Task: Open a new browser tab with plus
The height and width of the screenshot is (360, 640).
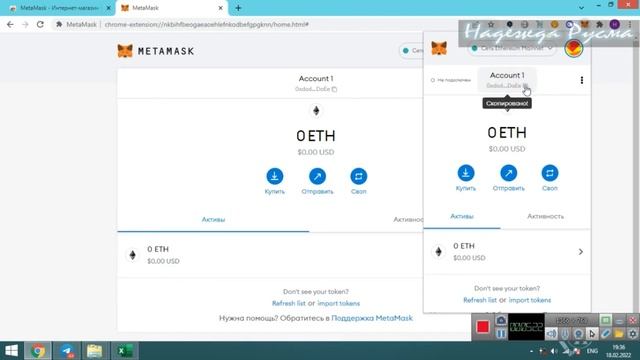Action: click(x=238, y=8)
